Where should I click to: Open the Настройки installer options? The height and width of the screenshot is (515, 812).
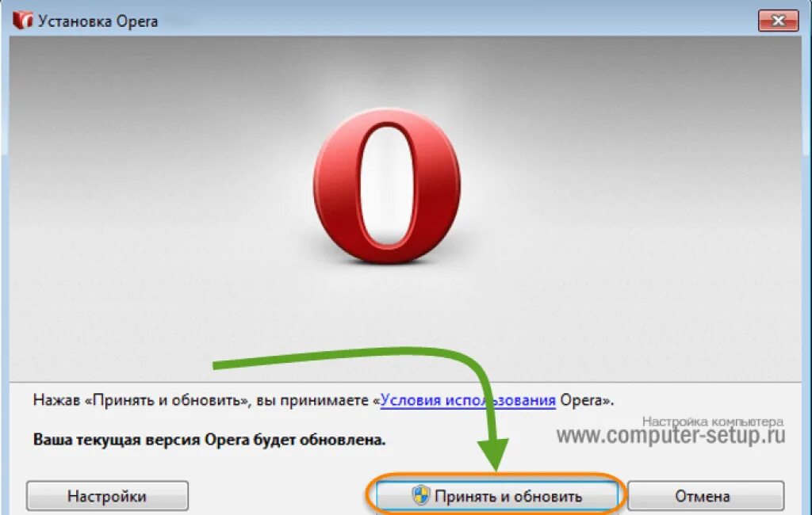[x=107, y=496]
